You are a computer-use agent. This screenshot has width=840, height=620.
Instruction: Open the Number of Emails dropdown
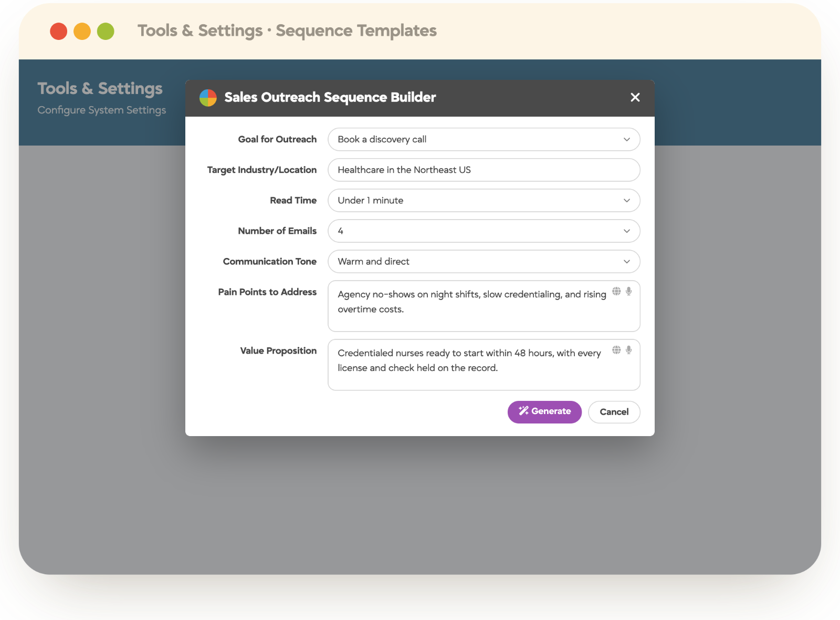coord(484,231)
